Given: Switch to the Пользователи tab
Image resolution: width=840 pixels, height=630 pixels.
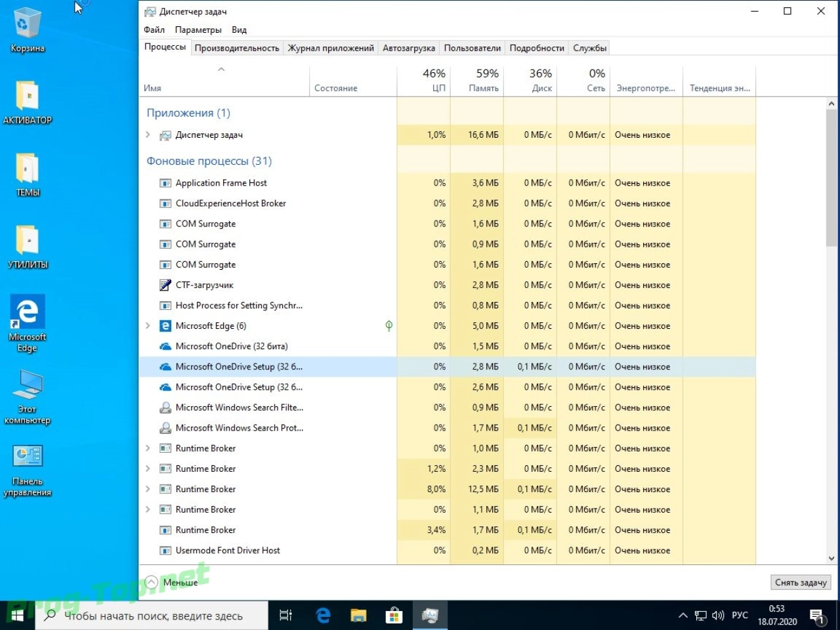Looking at the screenshot, I should [x=472, y=48].
